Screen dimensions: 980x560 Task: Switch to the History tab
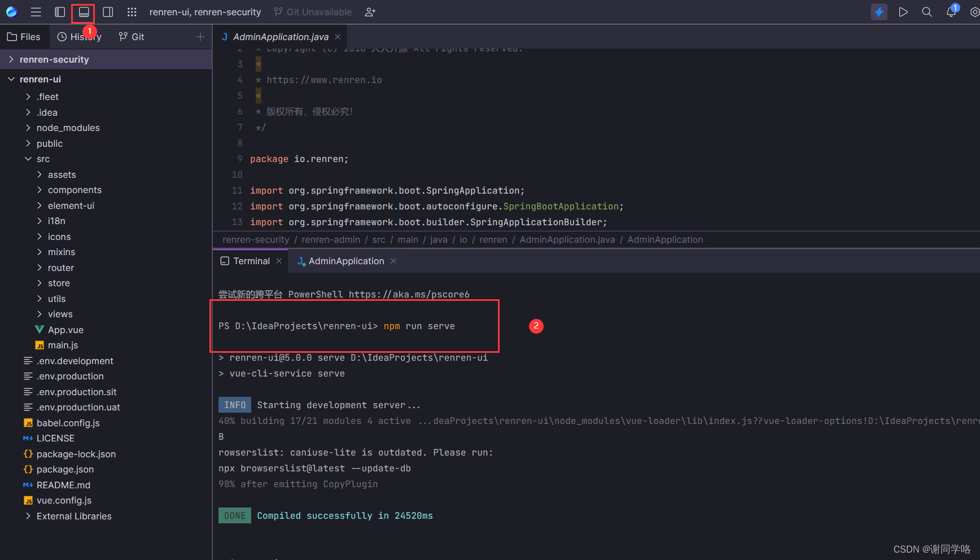[x=79, y=37]
